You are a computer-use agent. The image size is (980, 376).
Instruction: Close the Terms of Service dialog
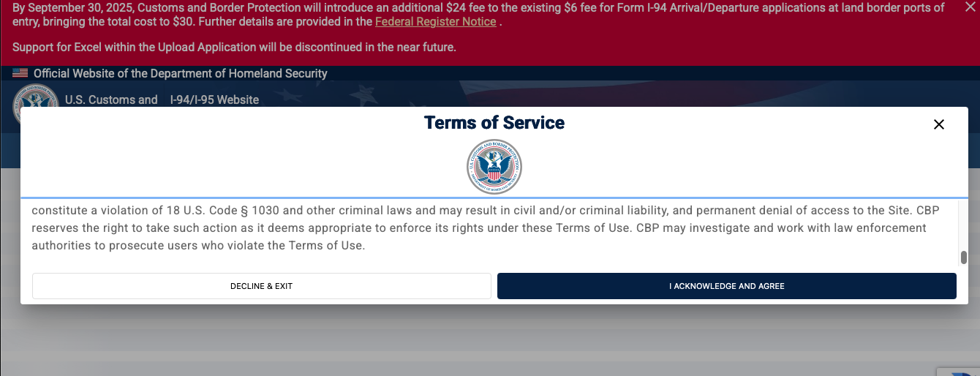pyautogui.click(x=939, y=124)
